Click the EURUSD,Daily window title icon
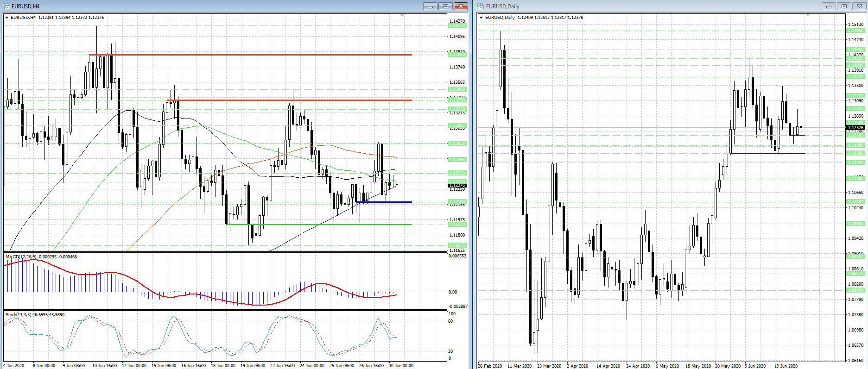 tap(481, 6)
